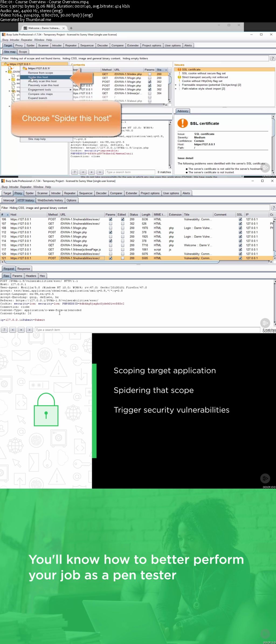Click plus search options button in HTTP history viewer

point(21,330)
